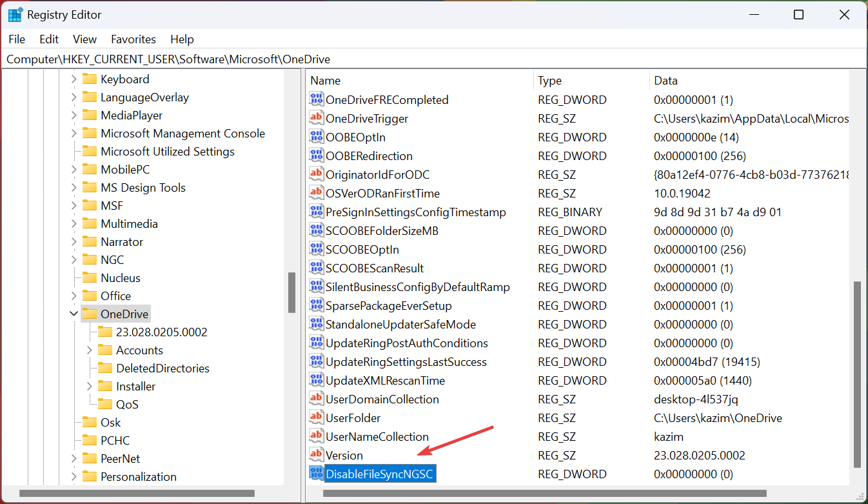Screen dimensions: 868x504
Task: Click the OneDriveFRECompleted DWORD value icon
Action: coord(316,99)
